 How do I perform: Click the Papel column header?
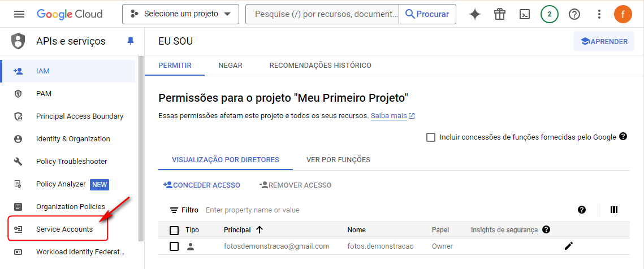coord(440,230)
